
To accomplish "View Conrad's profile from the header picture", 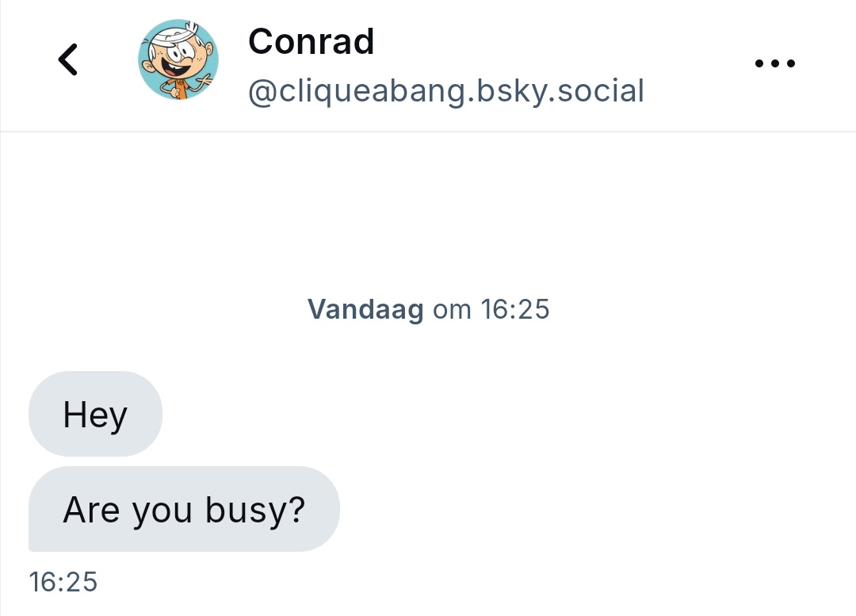I will coord(178,60).
